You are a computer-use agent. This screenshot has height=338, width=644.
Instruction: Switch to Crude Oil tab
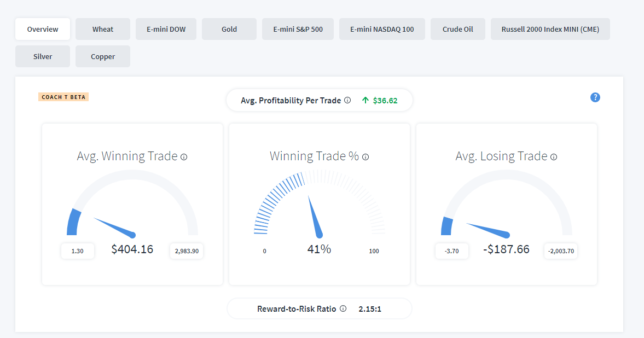pos(457,29)
